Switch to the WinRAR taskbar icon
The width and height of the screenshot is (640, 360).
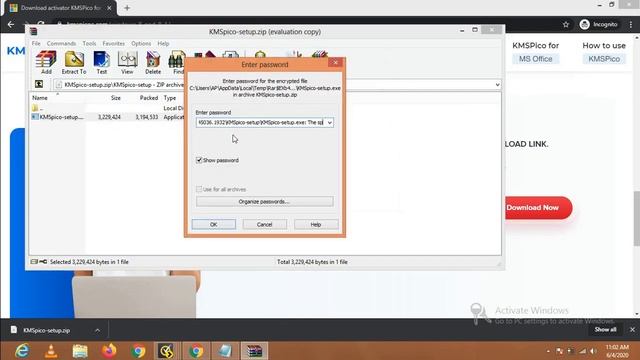click(254, 351)
